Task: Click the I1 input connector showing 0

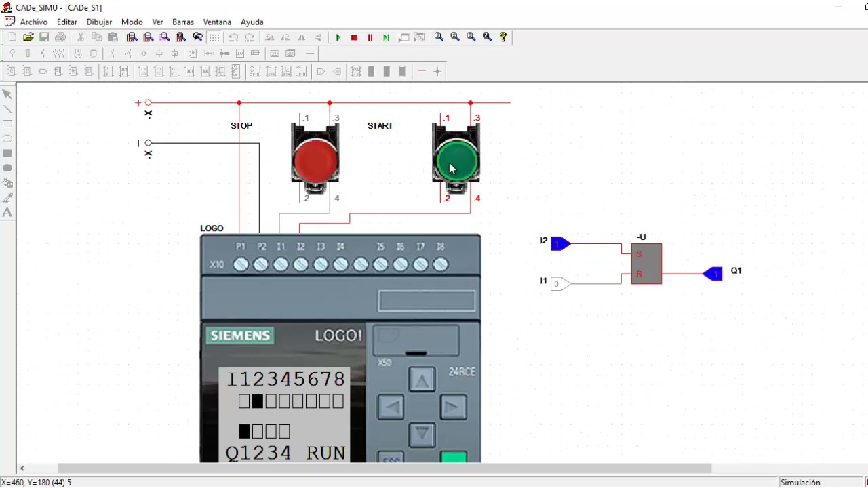Action: coord(560,284)
